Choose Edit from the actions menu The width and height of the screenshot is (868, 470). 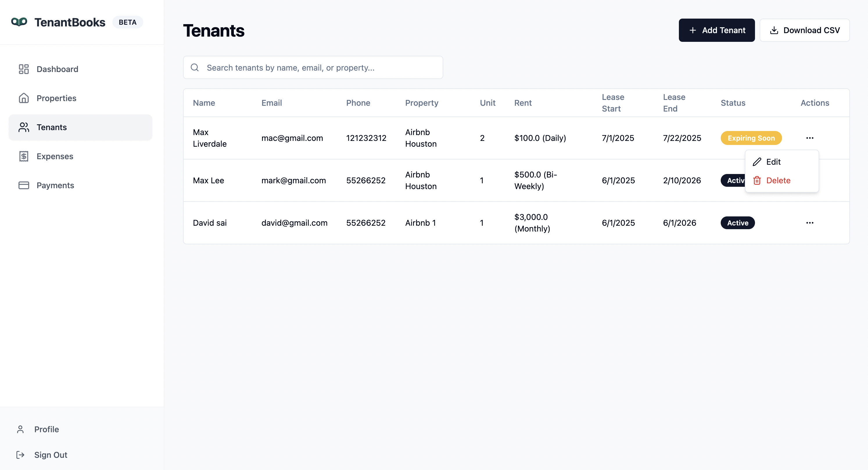coord(782,162)
